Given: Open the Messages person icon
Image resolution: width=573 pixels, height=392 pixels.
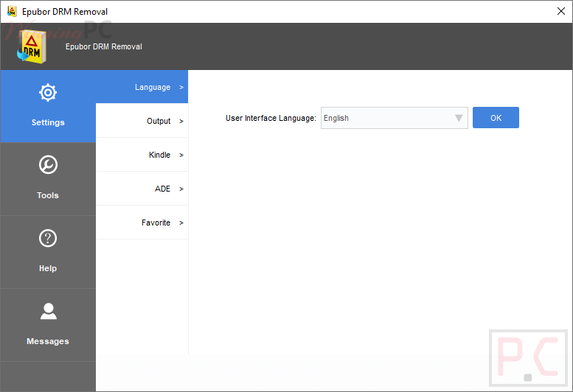Looking at the screenshot, I should coord(48,312).
